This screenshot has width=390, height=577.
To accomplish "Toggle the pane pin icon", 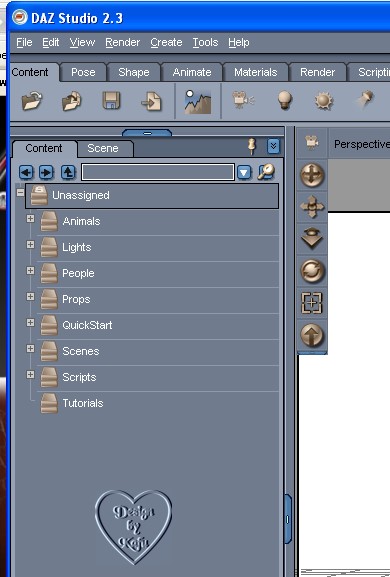I will click(252, 146).
